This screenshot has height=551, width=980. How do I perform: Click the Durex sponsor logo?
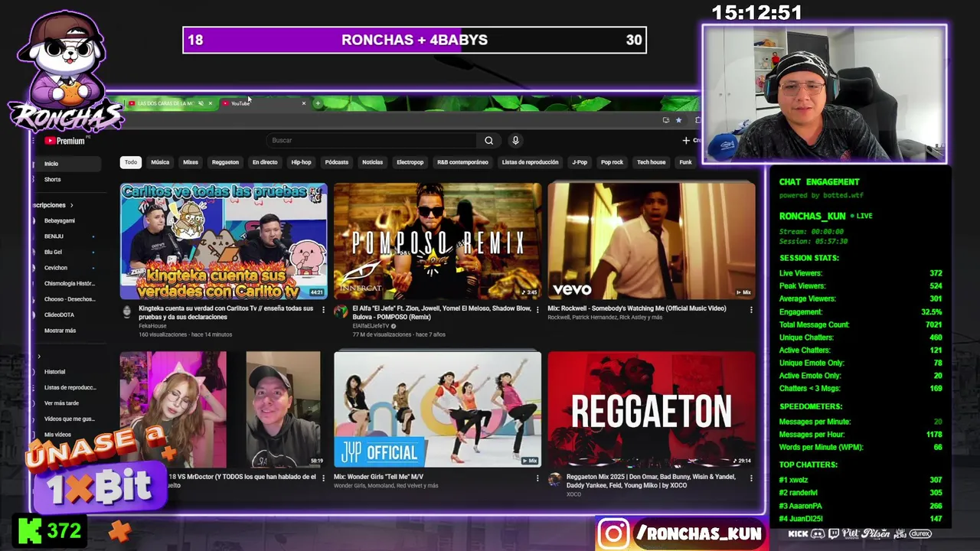921,533
